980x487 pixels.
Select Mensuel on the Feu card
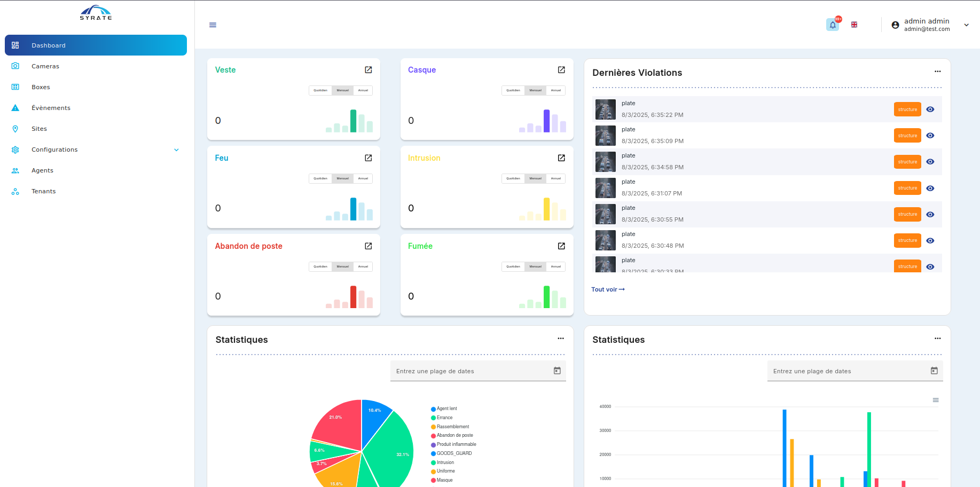342,178
